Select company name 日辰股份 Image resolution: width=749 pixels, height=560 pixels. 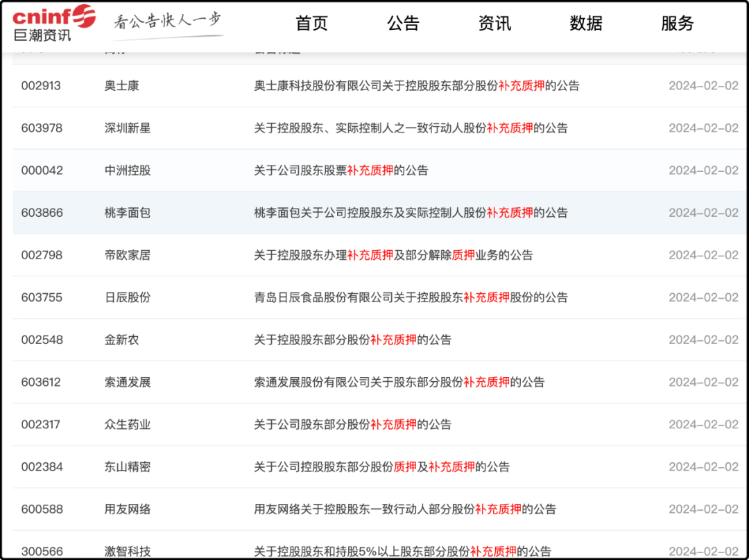128,297
